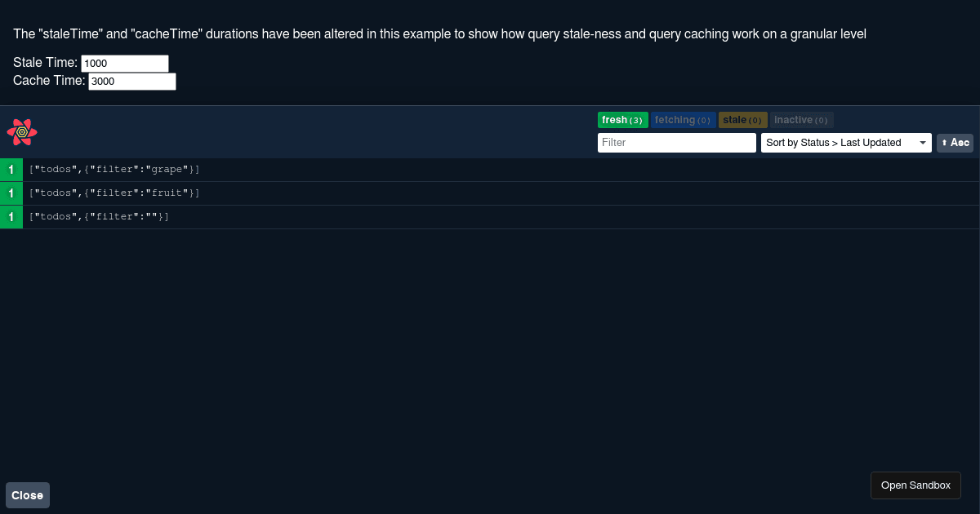The width and height of the screenshot is (980, 514).
Task: Open the Sort by Status dropdown
Action: click(x=845, y=143)
